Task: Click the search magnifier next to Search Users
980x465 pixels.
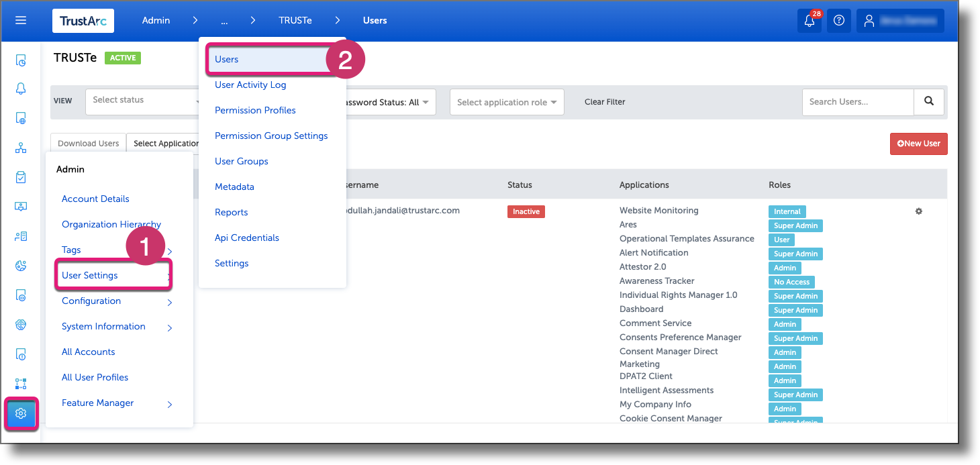Action: tap(929, 101)
